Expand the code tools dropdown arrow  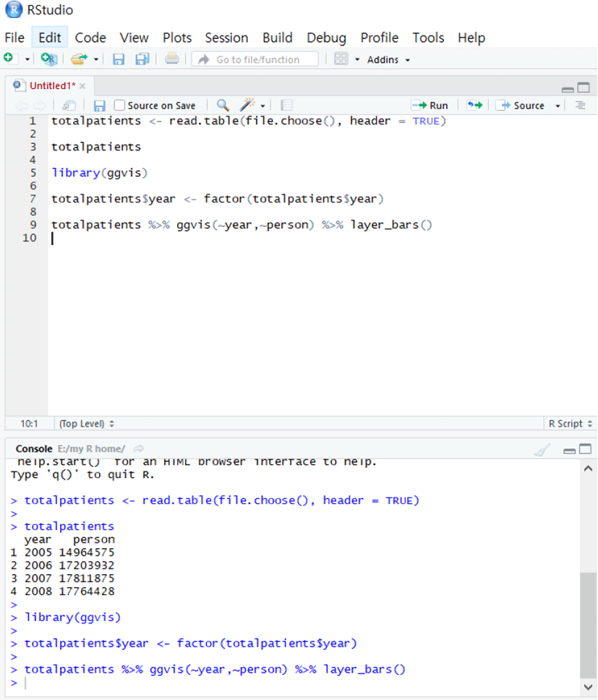tap(262, 106)
